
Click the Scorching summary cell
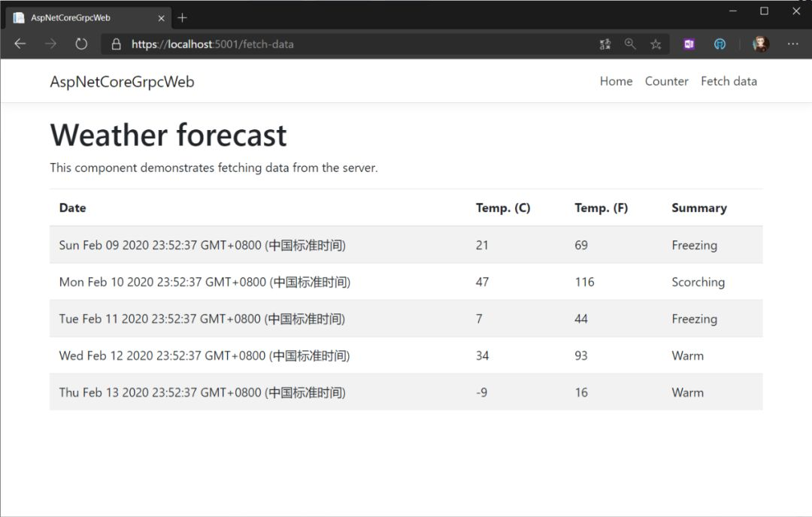click(698, 282)
